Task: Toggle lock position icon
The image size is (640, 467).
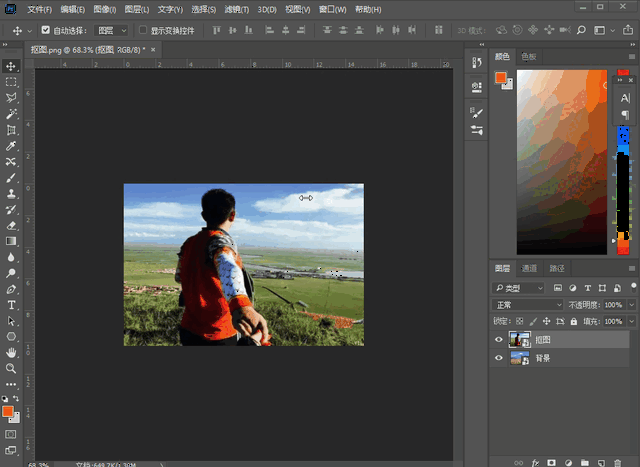Action: point(547,321)
